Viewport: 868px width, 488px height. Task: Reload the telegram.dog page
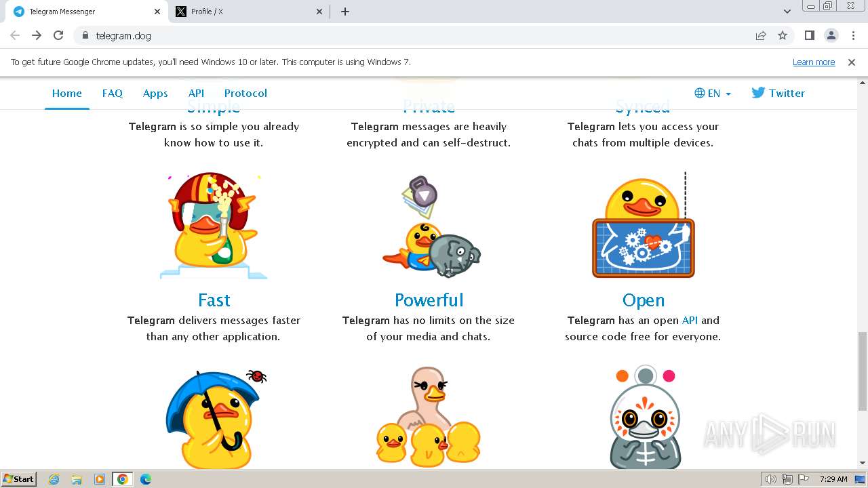[58, 35]
